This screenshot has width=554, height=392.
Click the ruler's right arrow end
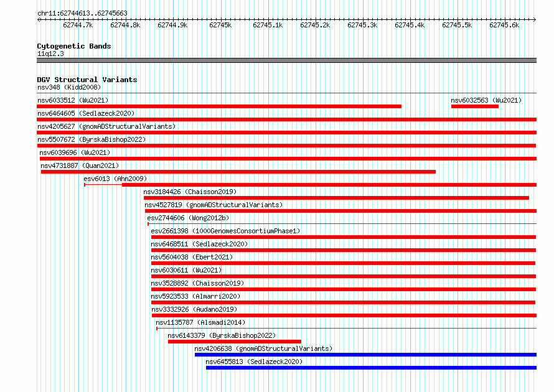coord(535,20)
